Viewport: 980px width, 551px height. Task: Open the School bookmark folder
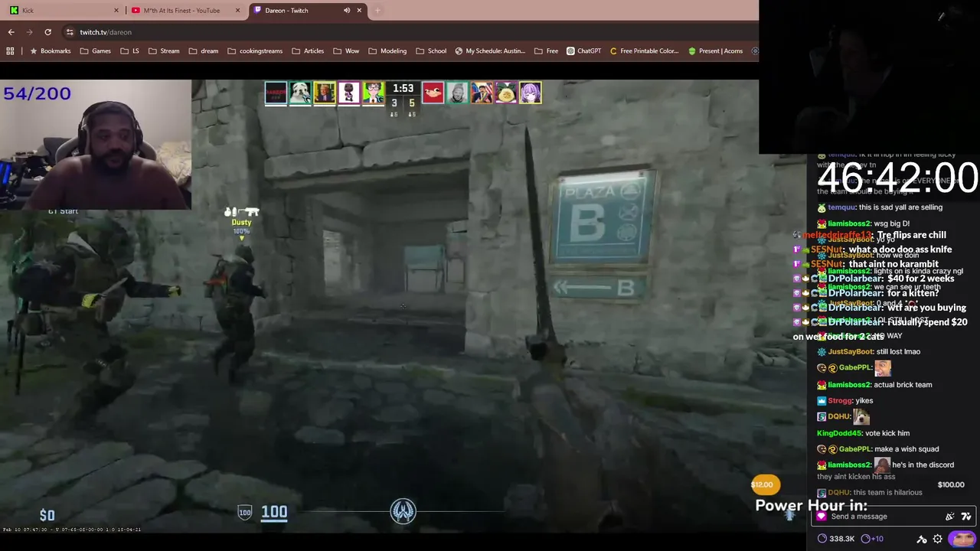click(x=431, y=51)
